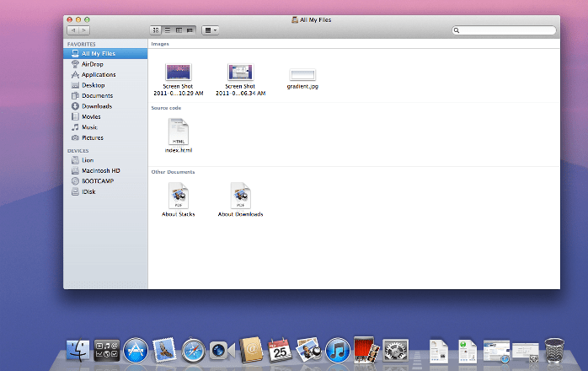Viewport: 588px width, 371px height.
Task: Launch Safari compass icon in Dock
Action: (194, 351)
